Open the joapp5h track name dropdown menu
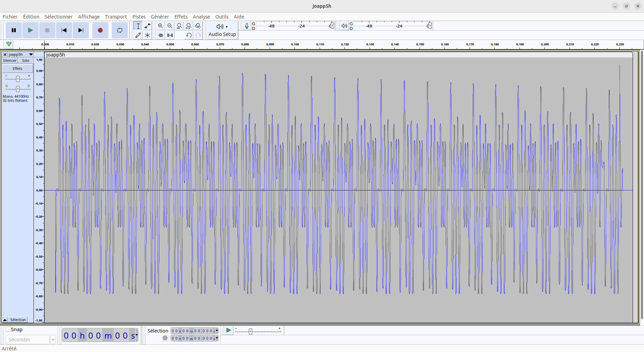 coord(31,54)
